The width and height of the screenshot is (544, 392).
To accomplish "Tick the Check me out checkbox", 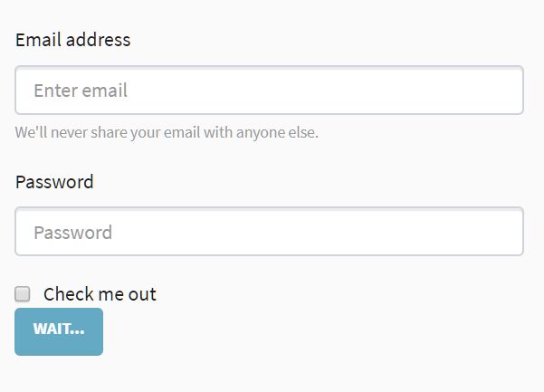I will coord(23,293).
